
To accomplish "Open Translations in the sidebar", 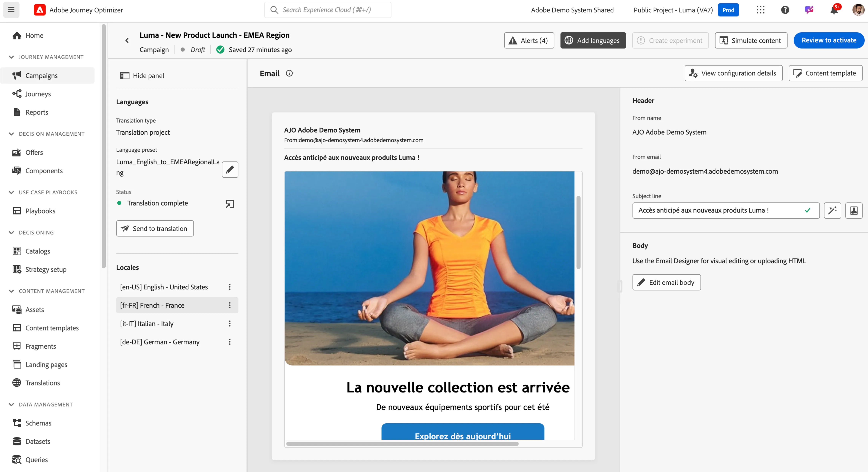I will tap(42, 383).
